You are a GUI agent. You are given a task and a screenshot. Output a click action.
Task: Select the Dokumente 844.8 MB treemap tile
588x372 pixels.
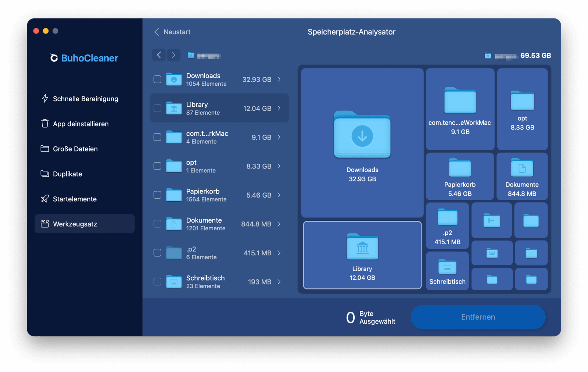(x=522, y=176)
